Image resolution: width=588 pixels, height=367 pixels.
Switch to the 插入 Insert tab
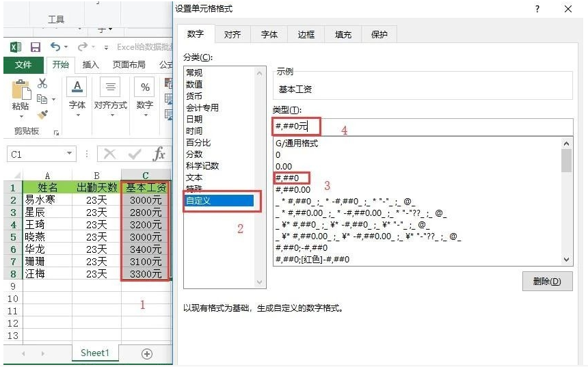click(90, 65)
